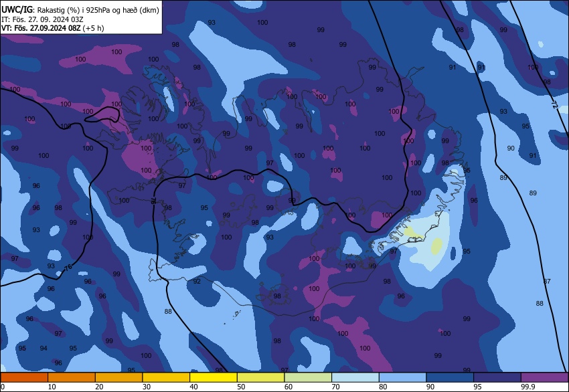
Task: Click the 0–10 dark orange legend swatch
Action: [x=24, y=377]
